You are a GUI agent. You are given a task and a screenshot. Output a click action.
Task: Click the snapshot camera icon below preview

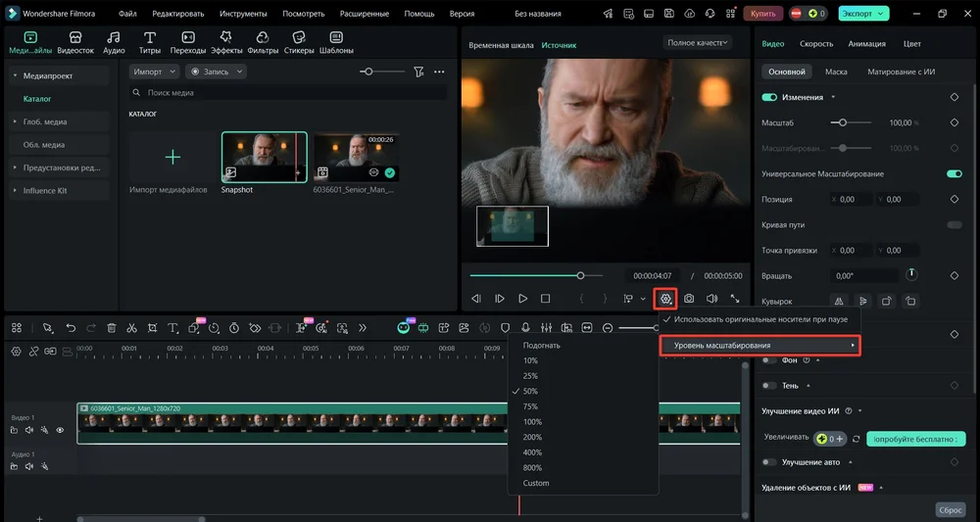point(689,298)
